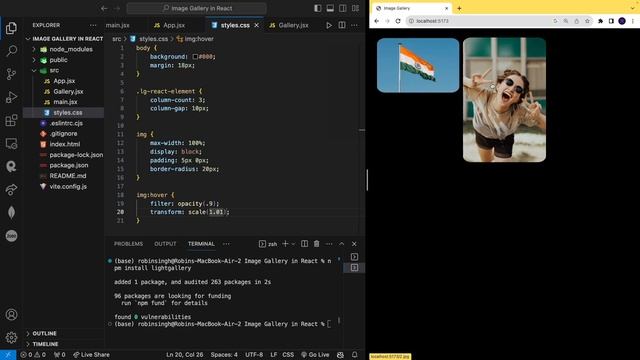This screenshot has width=640, height=360.
Task: Switch to the main.jsx editor tab
Action: (x=118, y=25)
